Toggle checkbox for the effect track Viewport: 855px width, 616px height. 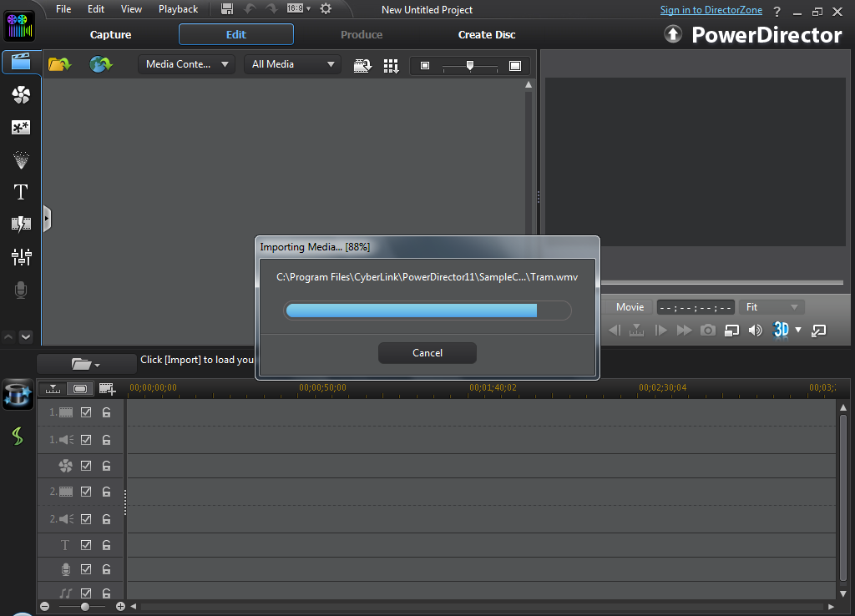pos(86,466)
